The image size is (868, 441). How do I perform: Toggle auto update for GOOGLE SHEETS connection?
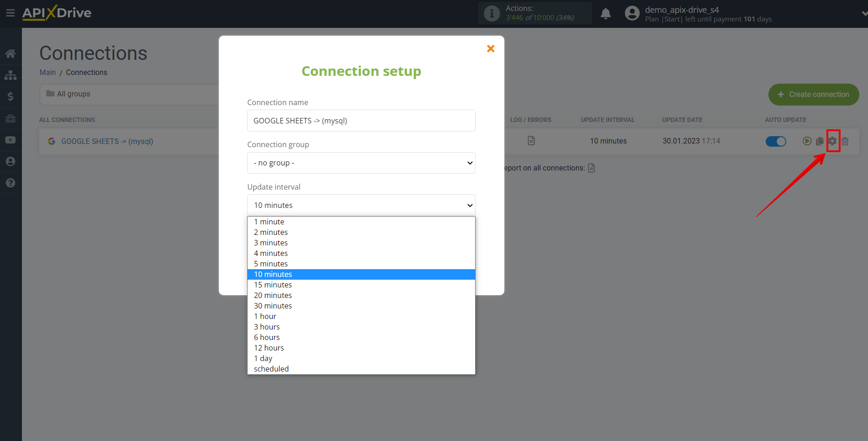click(x=776, y=141)
